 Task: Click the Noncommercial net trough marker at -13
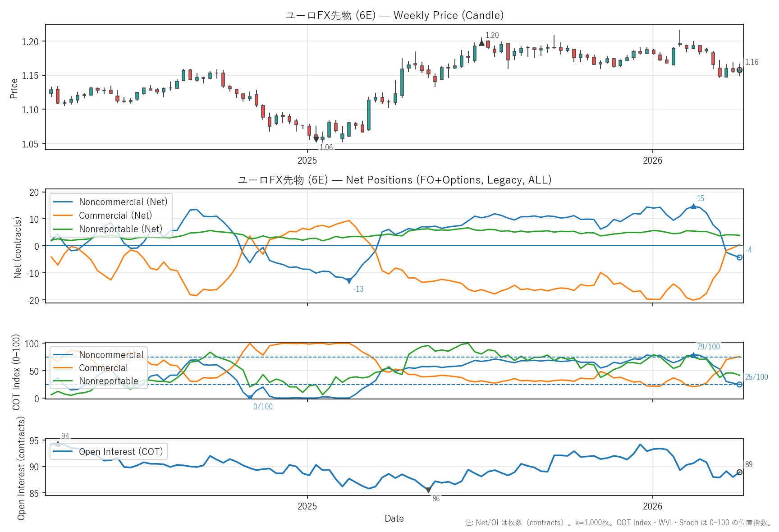pyautogui.click(x=349, y=281)
